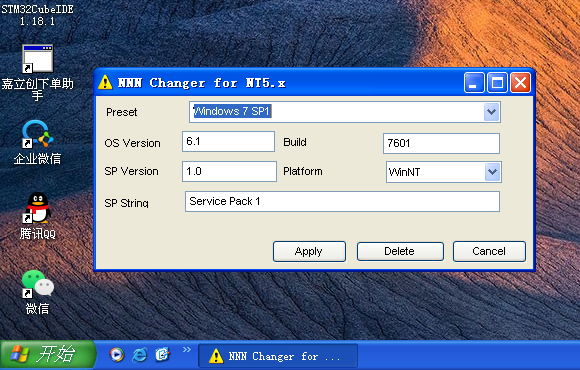Click the Preset label text

[x=121, y=112]
